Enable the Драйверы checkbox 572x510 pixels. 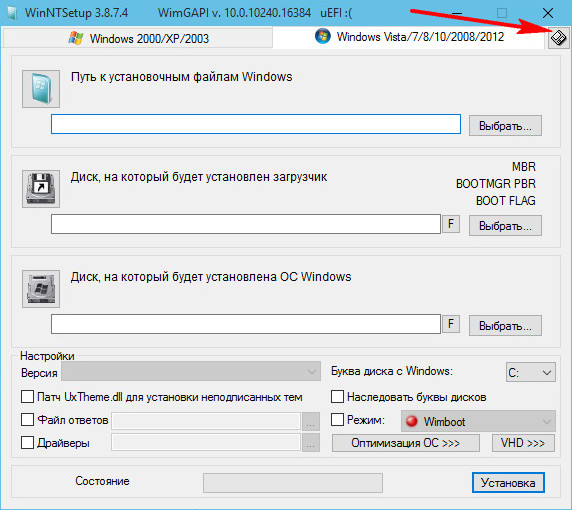click(27, 443)
